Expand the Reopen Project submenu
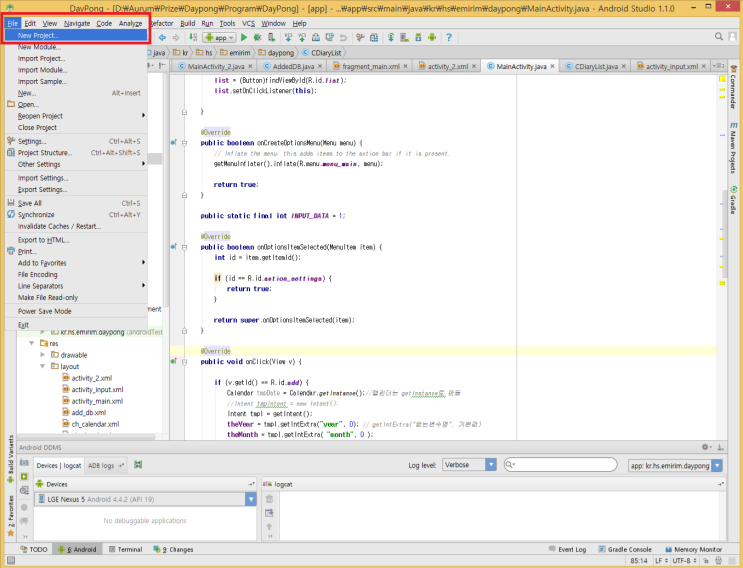This screenshot has height=568, width=743. tap(76, 116)
